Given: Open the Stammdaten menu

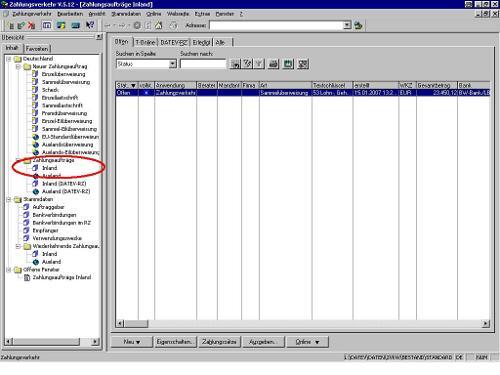Looking at the screenshot, I should pos(126,14).
